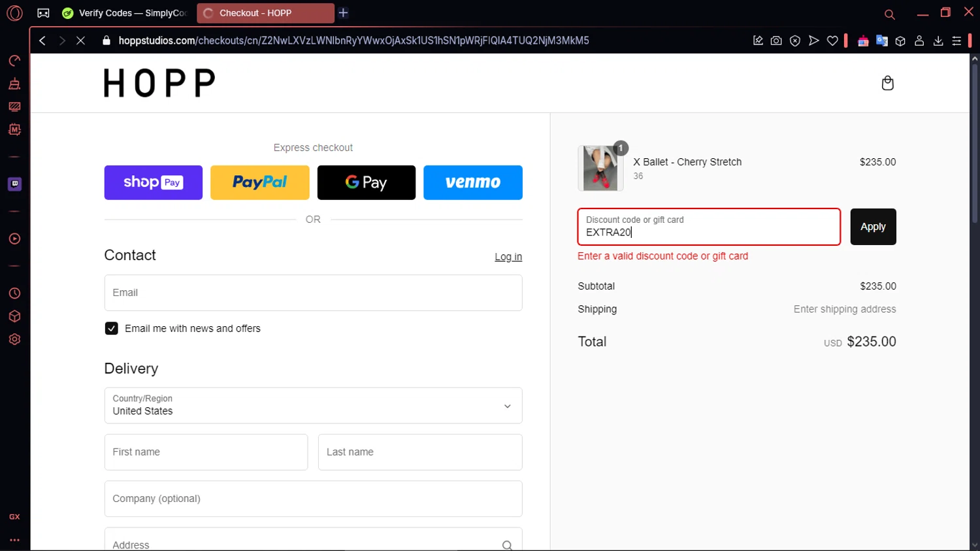This screenshot has width=980, height=551.
Task: Switch to Verify Codes SimplyCodes tab
Action: click(x=125, y=13)
